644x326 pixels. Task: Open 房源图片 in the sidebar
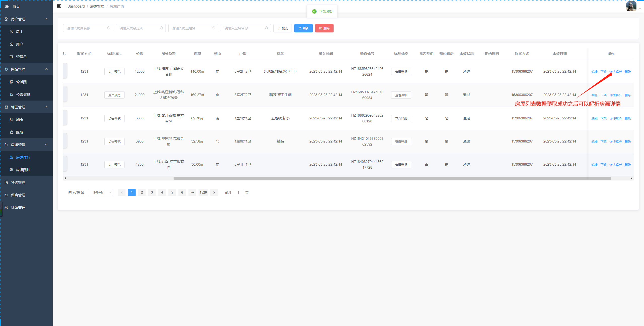pos(23,170)
